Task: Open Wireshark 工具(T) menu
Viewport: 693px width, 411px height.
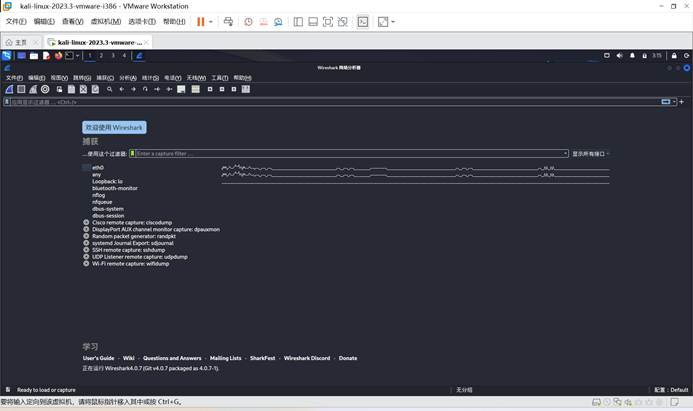Action: click(x=220, y=78)
